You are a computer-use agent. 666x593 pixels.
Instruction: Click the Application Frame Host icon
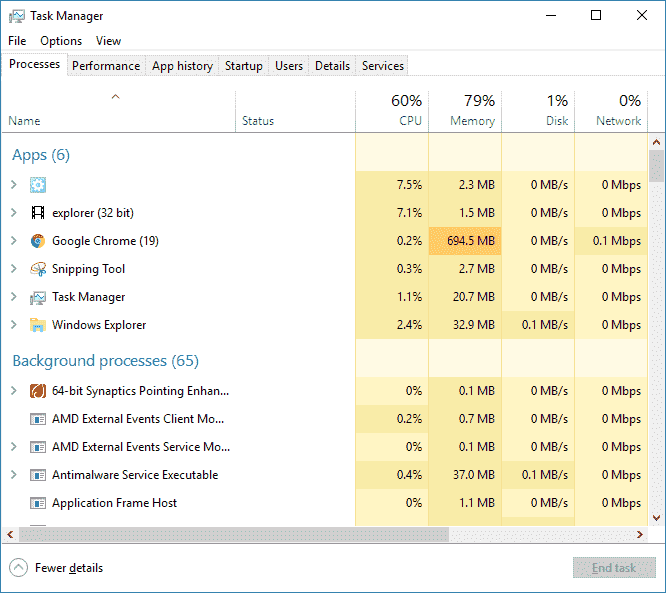point(38,503)
